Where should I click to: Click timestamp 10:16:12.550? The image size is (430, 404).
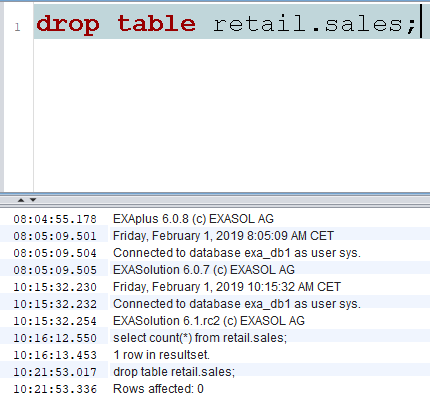55,338
